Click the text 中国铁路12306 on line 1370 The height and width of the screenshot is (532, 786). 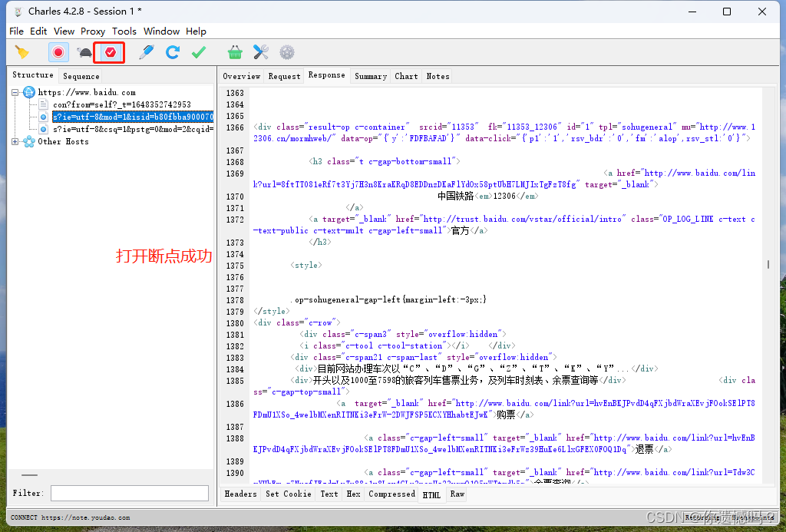click(x=487, y=196)
